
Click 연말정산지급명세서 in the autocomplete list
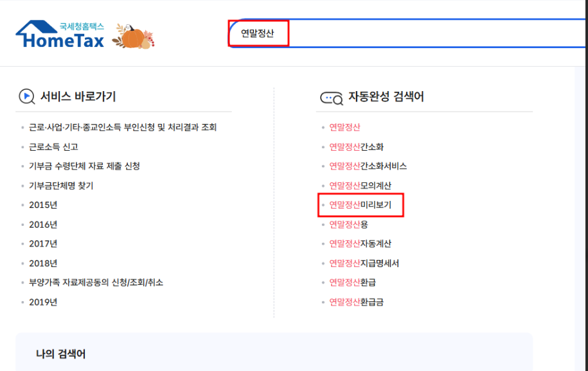point(365,263)
